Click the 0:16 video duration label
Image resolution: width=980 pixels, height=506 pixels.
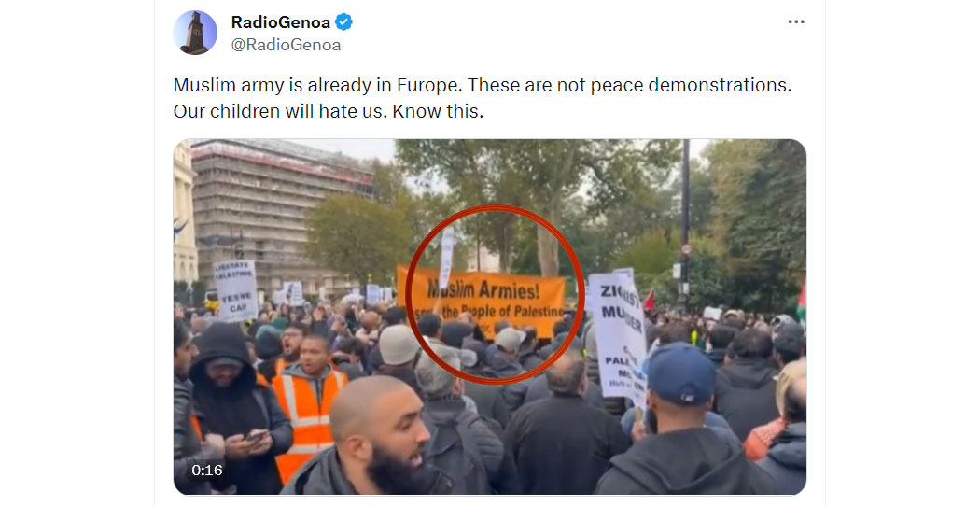coord(207,471)
